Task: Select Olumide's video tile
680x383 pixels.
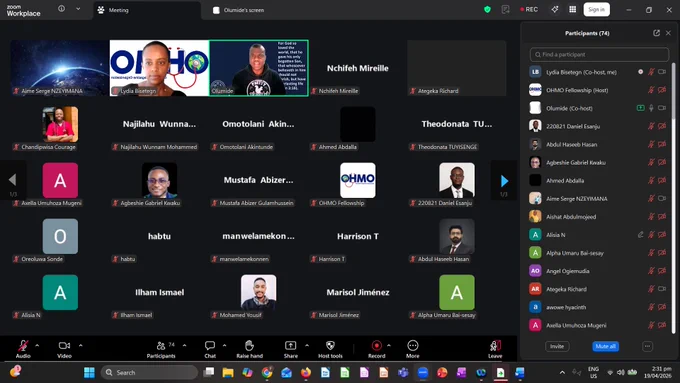Action: tap(259, 68)
